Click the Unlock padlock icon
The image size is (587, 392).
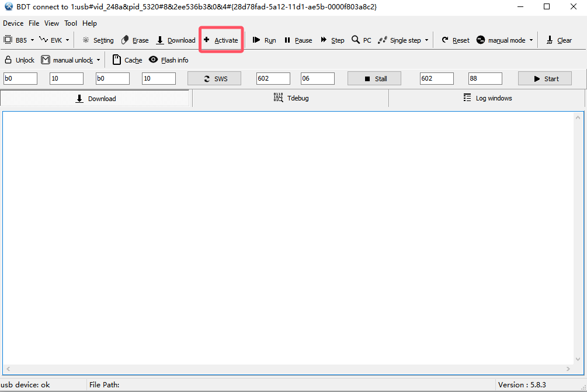tap(8, 60)
